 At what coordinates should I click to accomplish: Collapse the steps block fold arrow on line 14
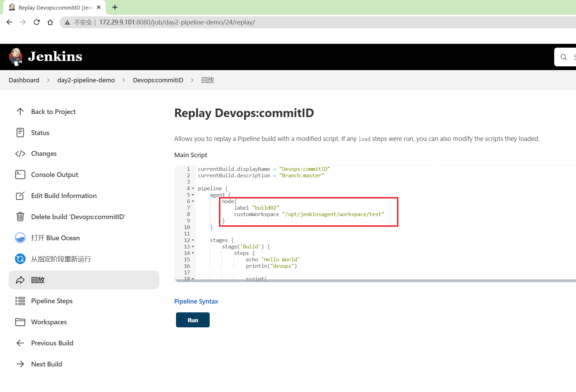[x=193, y=253]
